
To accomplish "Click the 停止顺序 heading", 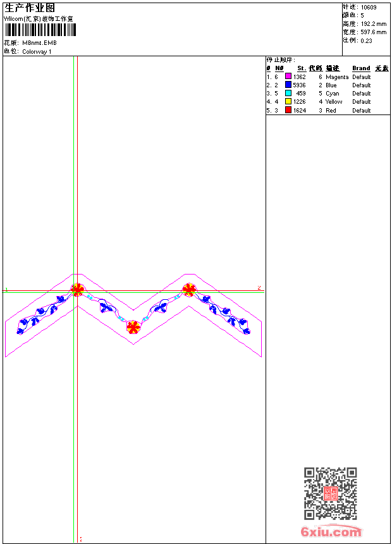I will (x=281, y=60).
